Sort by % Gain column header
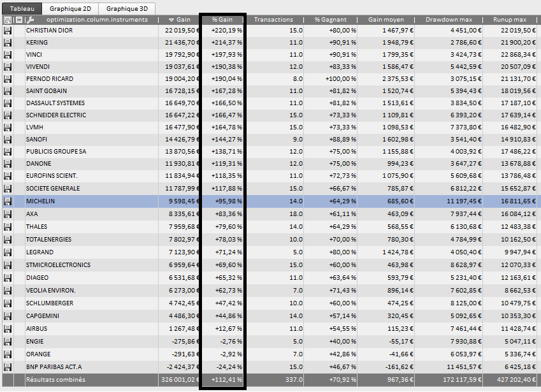Screen dimensions: 541x392 222,20
